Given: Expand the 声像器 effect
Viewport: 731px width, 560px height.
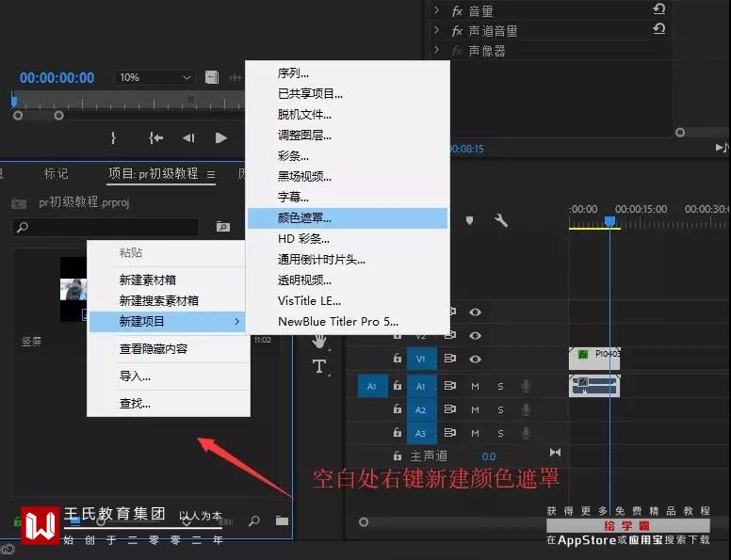Looking at the screenshot, I should click(x=436, y=49).
